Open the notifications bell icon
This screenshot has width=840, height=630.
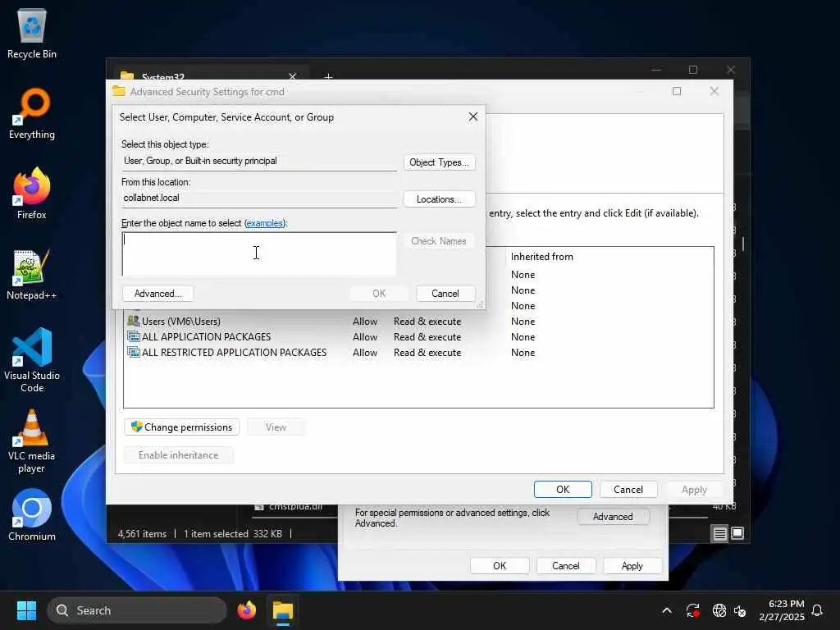[817, 610]
